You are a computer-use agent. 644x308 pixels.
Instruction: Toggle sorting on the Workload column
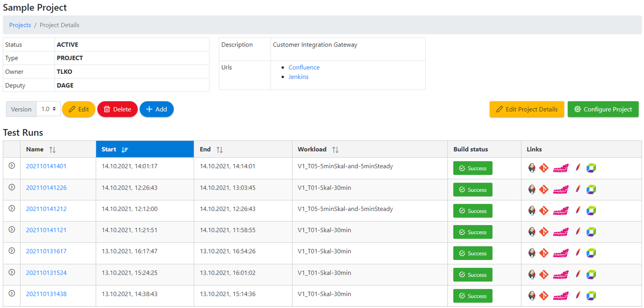click(335, 149)
